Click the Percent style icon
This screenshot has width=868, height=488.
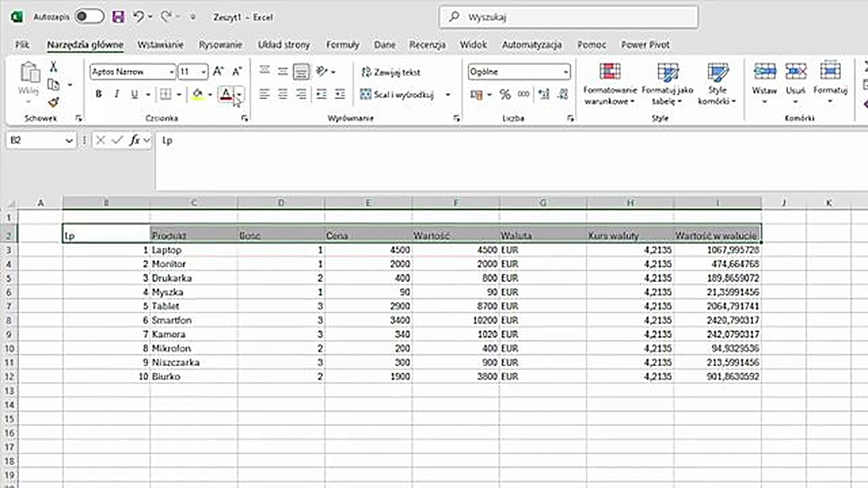pyautogui.click(x=505, y=95)
